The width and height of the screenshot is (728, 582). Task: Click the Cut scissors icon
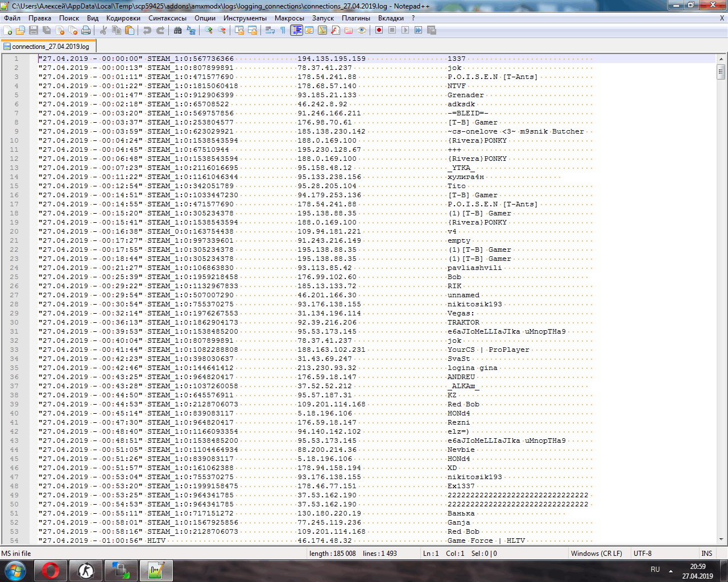(x=104, y=30)
